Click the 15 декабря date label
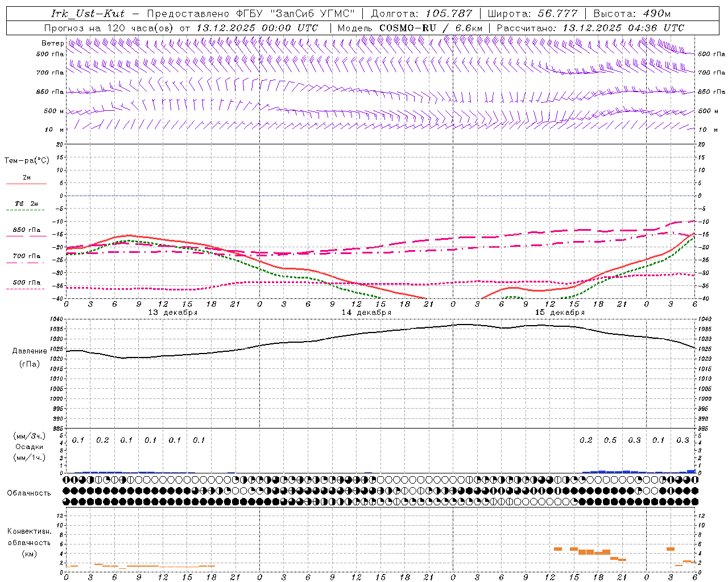728x582 pixels. click(560, 313)
